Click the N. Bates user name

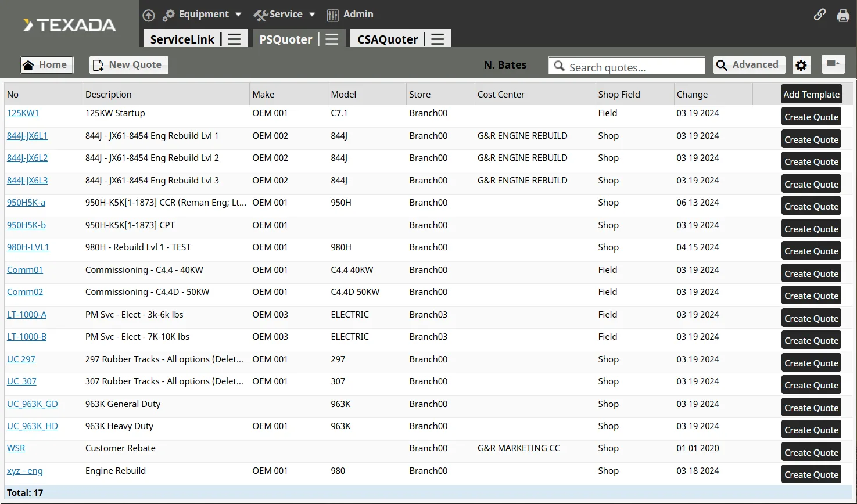(x=505, y=65)
